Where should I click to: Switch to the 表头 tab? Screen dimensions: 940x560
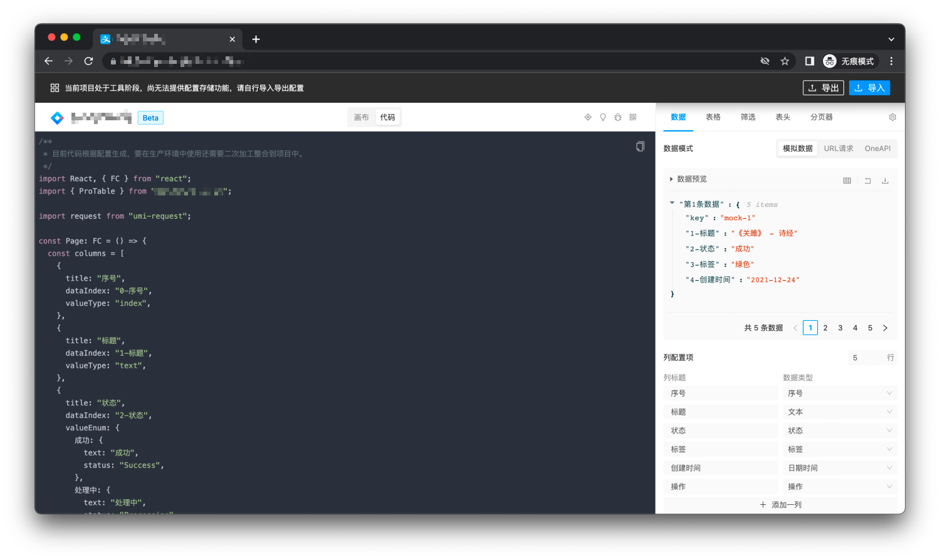click(783, 117)
